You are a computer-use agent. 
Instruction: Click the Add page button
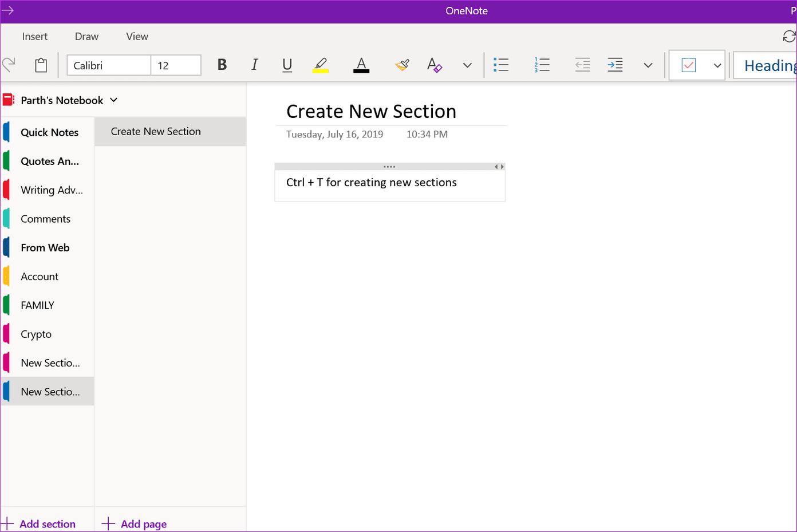tap(135, 523)
